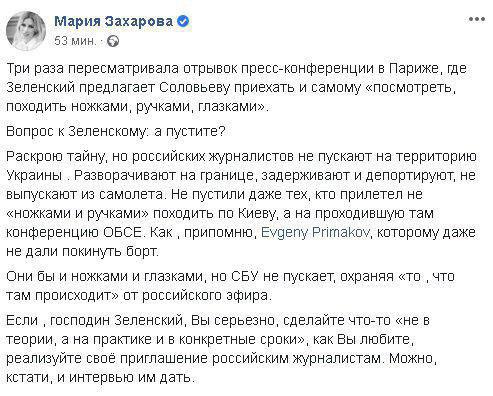Follow the Evgeny Primakov tagged link

[315, 232]
